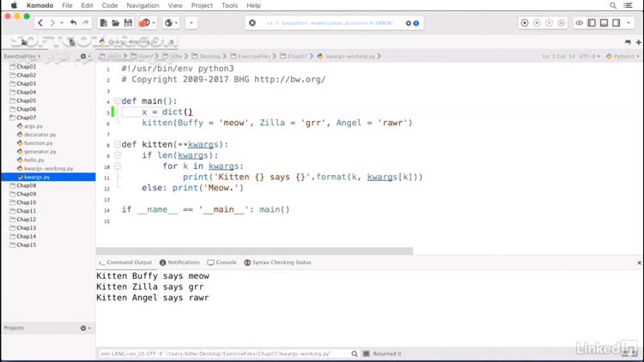This screenshot has width=644, height=362.
Task: Switch to the Notifications tab
Action: tap(179, 262)
